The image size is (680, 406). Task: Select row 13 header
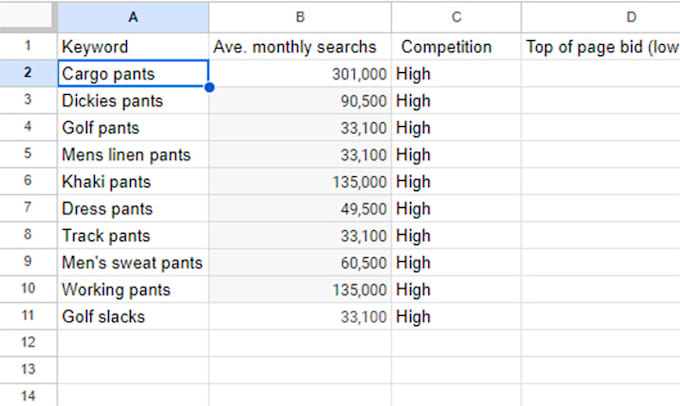(x=28, y=369)
